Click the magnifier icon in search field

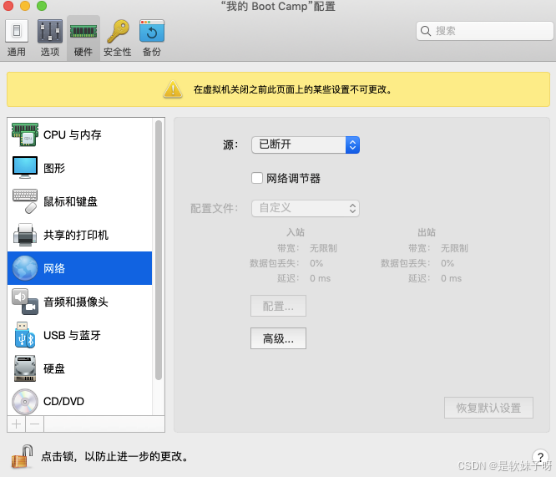[426, 31]
